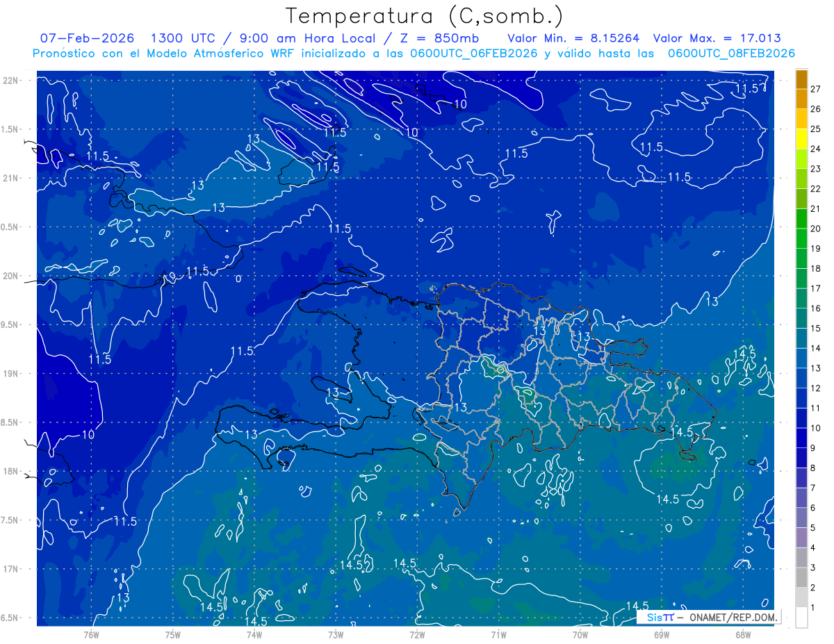Click the 21N latitude axis label
834x644 pixels.
[10, 178]
